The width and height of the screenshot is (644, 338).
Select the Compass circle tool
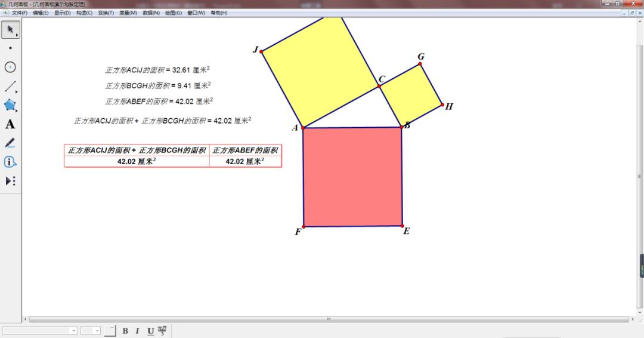(10, 67)
